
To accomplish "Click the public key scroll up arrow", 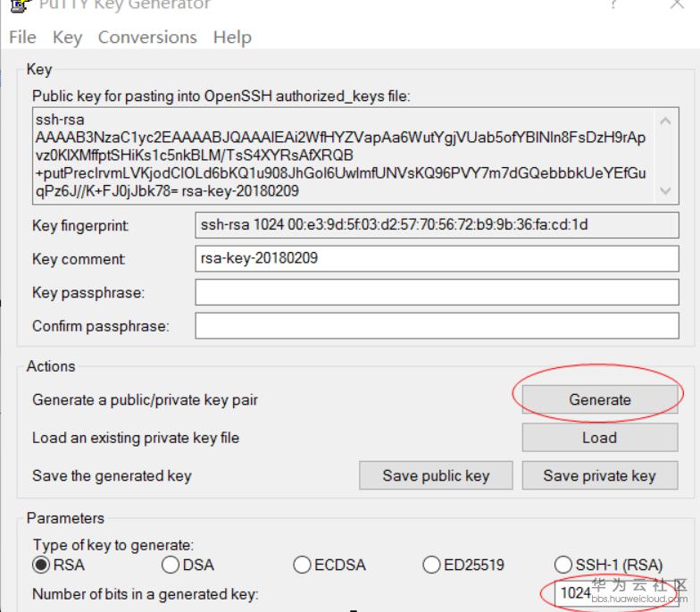I will pos(665,122).
